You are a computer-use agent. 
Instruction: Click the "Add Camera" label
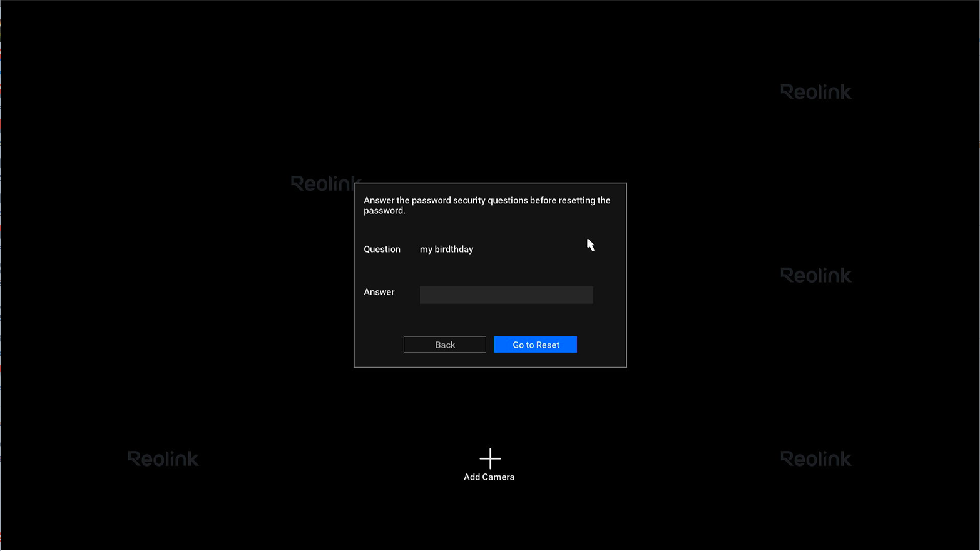[x=489, y=477]
